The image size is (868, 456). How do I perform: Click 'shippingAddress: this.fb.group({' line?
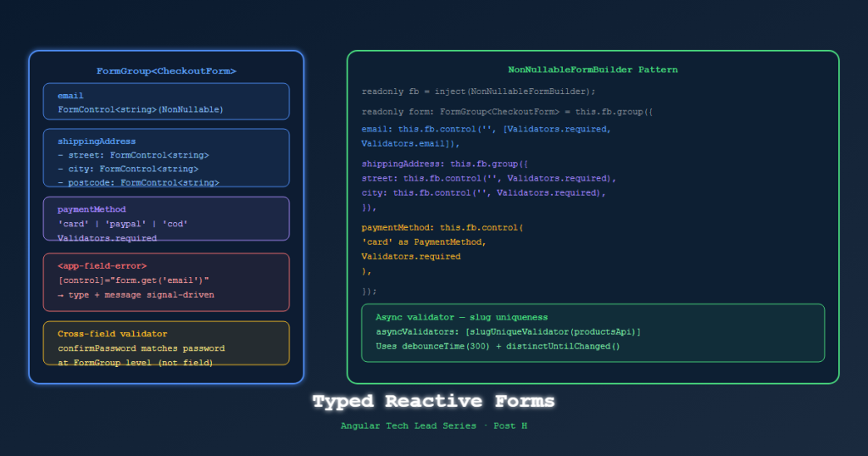tap(445, 164)
